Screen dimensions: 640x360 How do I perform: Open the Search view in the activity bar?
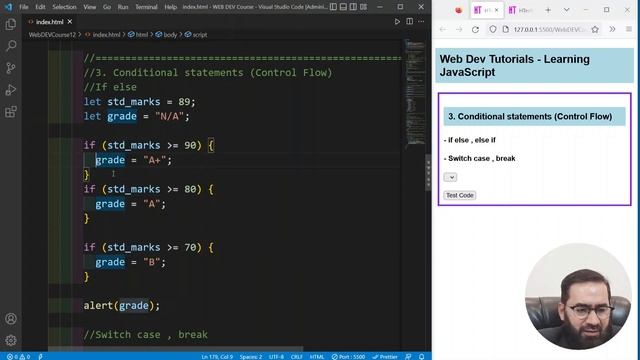(x=11, y=45)
